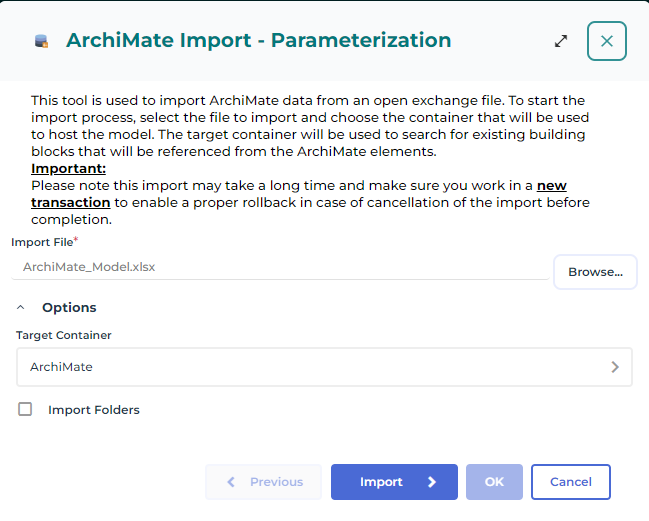Click the "ArchiMate Import - Parameterization" title
Image resolution: width=649 pixels, height=521 pixels.
click(258, 41)
